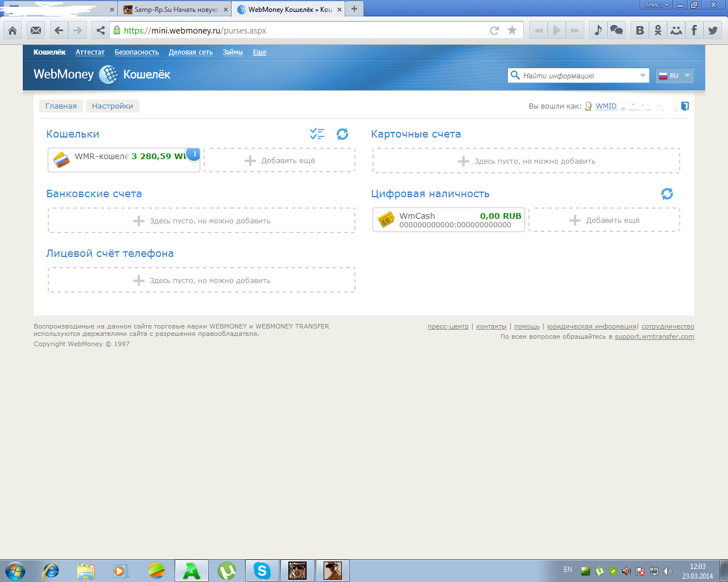Open Skype from the taskbar
The width and height of the screenshot is (728, 582).
262,571
